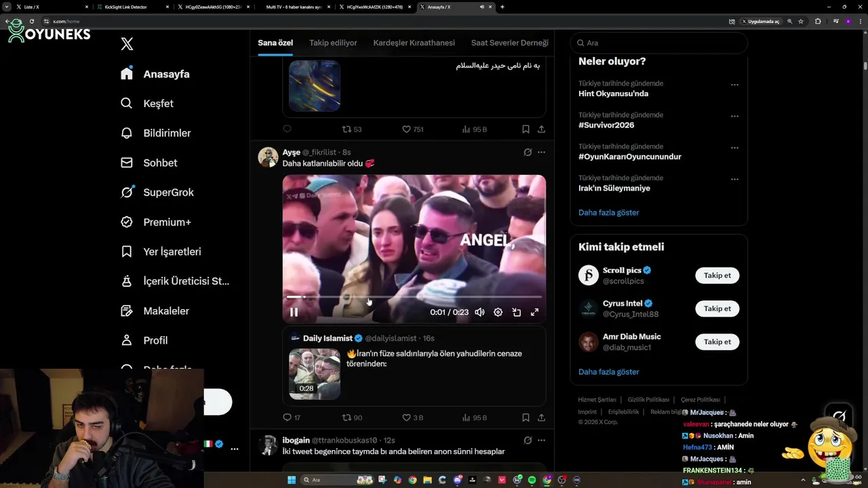
Task: Switch to the Sana özel tab
Action: coord(275,43)
